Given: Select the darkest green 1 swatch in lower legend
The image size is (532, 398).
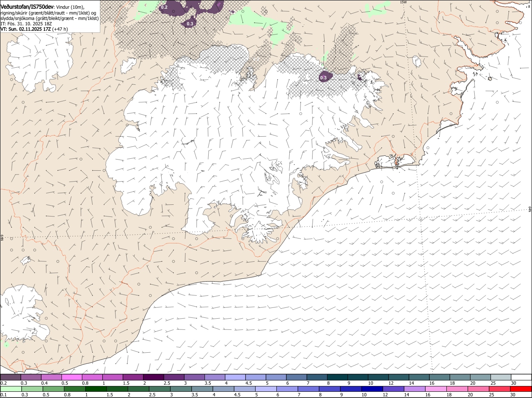Looking at the screenshot, I should click(x=96, y=389).
